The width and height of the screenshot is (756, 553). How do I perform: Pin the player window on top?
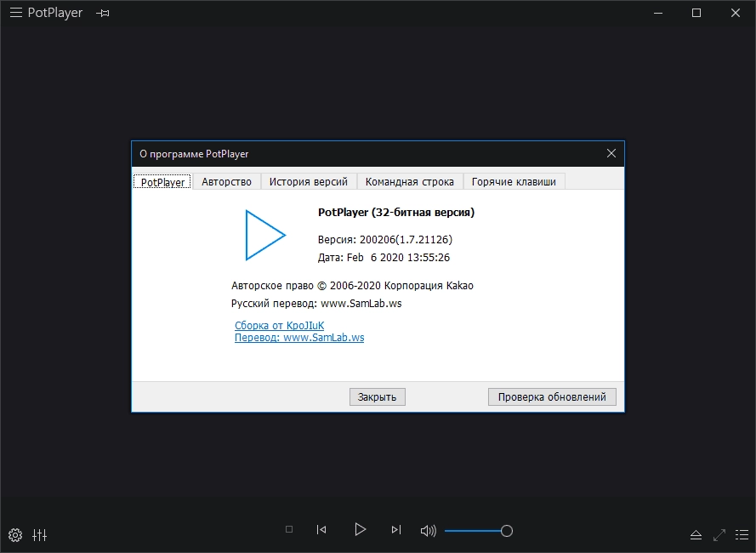(x=103, y=14)
